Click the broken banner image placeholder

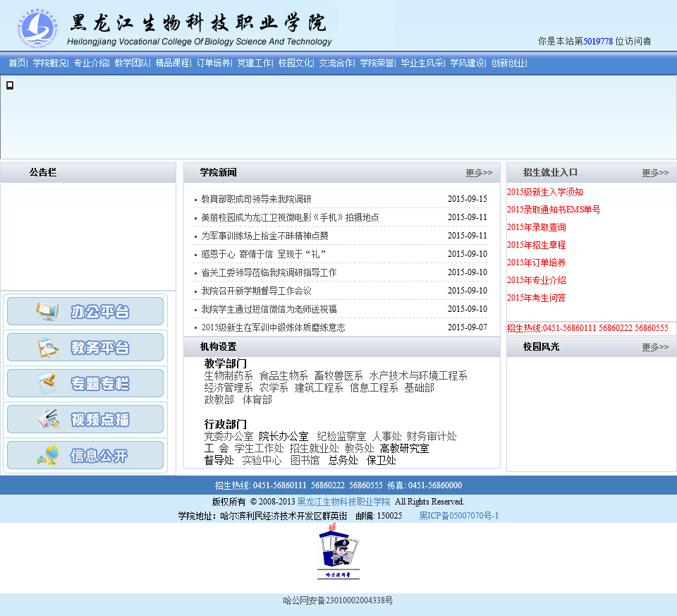[10, 85]
